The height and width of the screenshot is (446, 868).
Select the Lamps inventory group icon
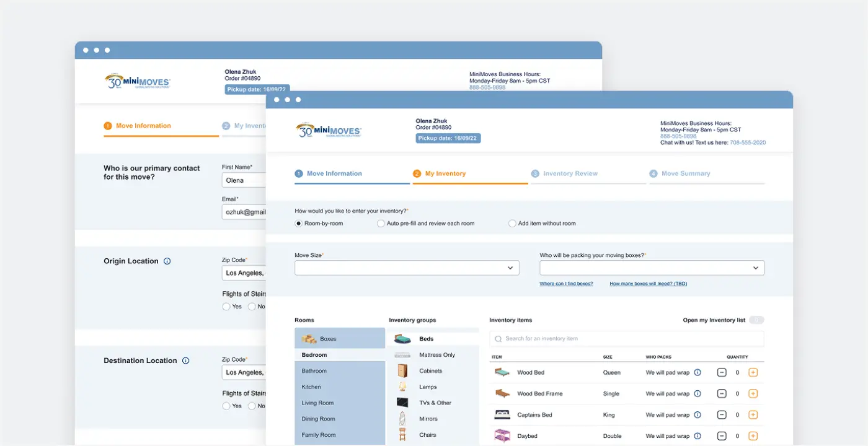coord(402,387)
